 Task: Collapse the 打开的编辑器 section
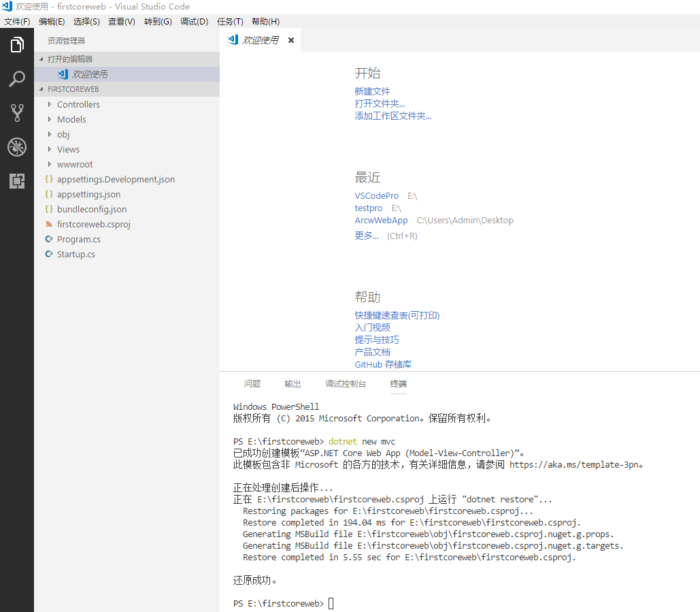[69, 59]
